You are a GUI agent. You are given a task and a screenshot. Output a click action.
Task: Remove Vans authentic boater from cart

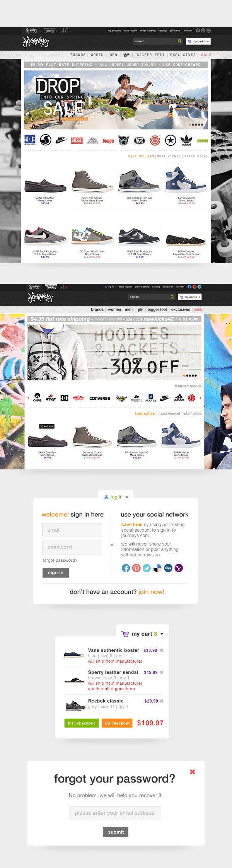[x=162, y=650]
